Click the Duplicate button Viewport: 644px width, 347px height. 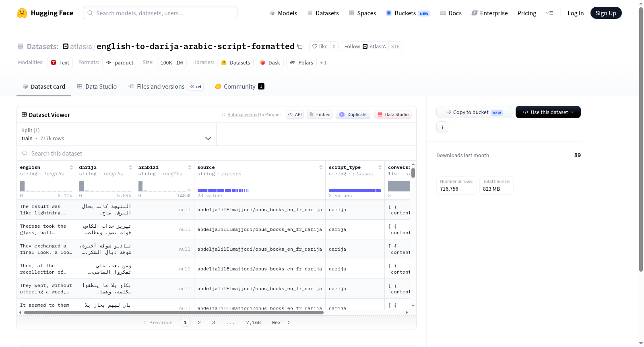click(x=353, y=114)
